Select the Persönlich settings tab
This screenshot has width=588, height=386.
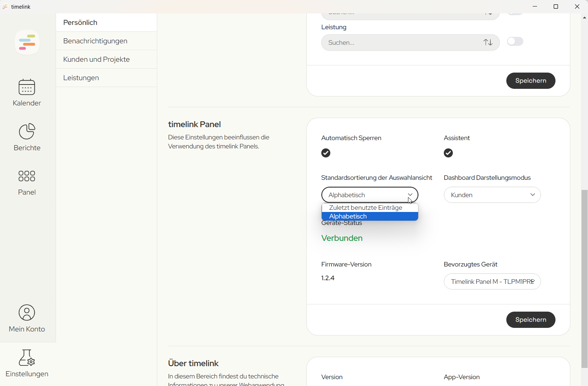(106, 22)
